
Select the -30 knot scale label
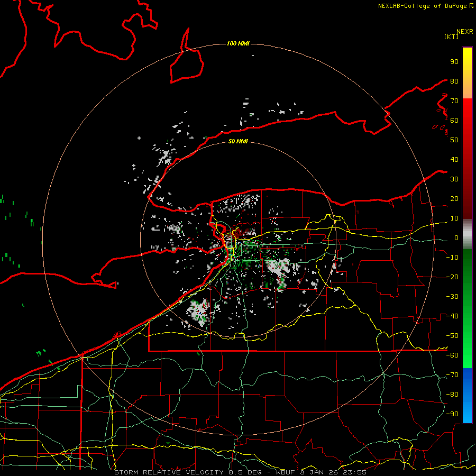point(452,297)
